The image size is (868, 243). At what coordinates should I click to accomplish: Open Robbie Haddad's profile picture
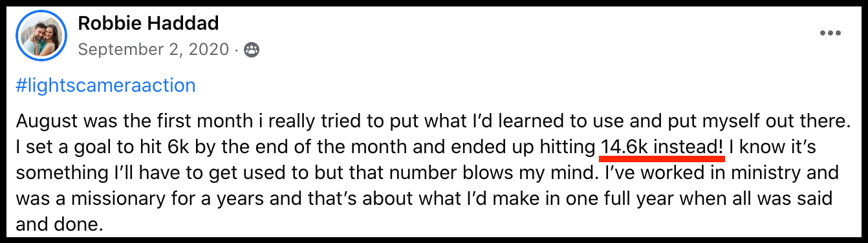pos(41,35)
